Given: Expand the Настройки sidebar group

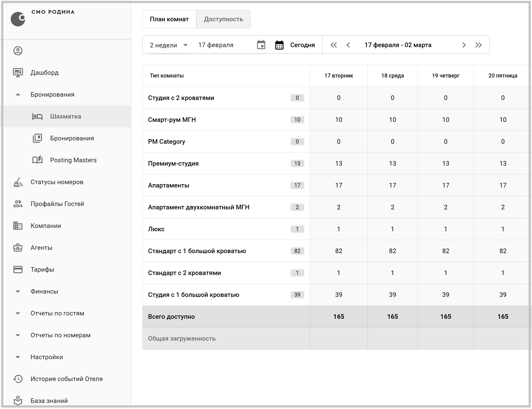Looking at the screenshot, I should click(18, 357).
